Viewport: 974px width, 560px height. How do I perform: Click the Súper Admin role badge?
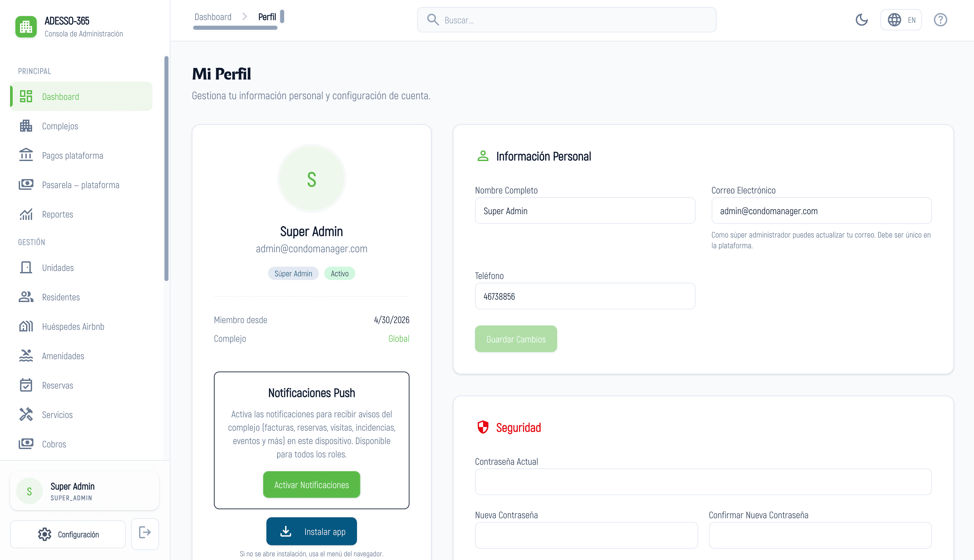pos(293,273)
